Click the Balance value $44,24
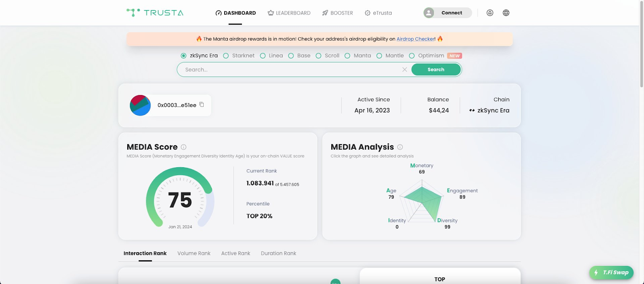644x284 pixels. pos(439,110)
